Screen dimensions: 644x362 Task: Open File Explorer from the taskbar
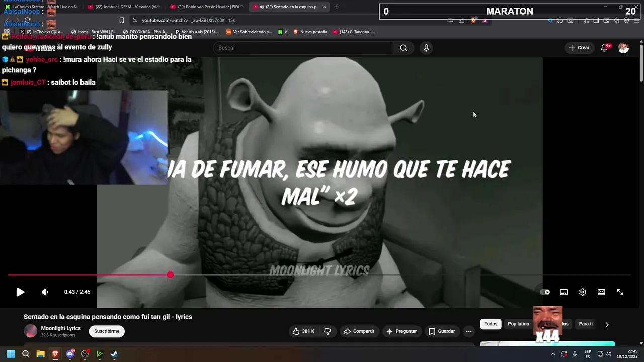click(x=40, y=354)
